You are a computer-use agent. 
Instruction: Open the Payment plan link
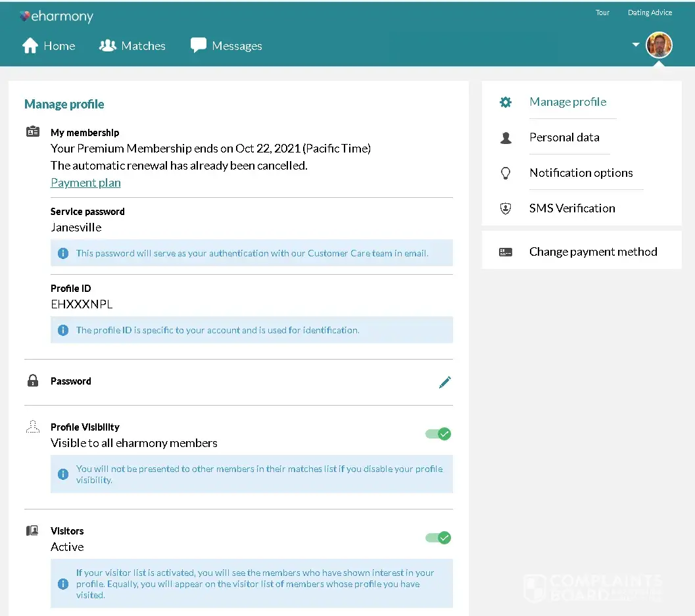[x=85, y=183]
